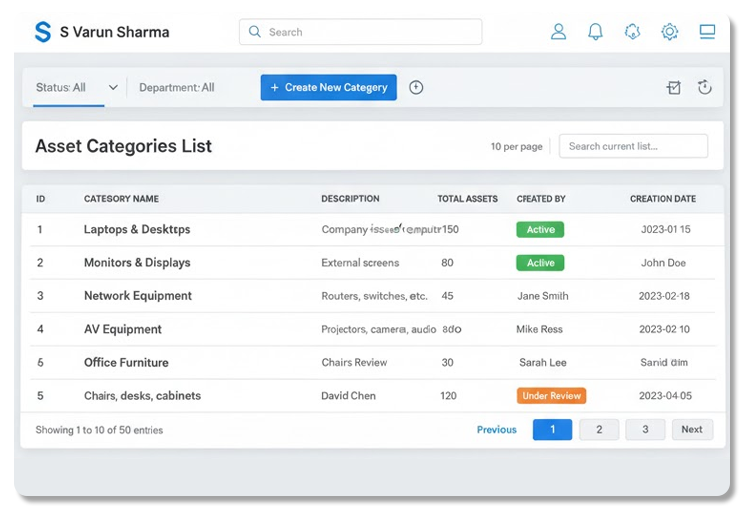Viewport: 746px width, 507px height.
Task: Open notifications bell icon
Action: coord(595,32)
